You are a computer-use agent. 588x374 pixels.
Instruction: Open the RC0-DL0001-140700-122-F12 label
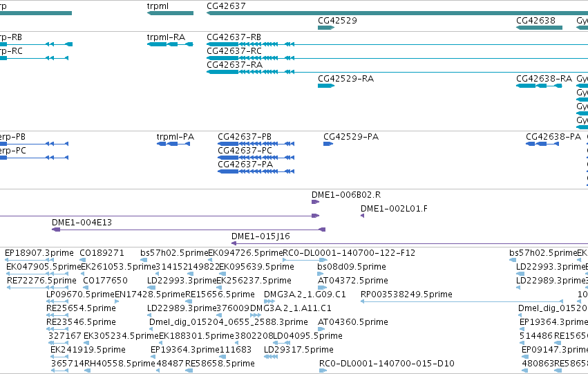349,253
